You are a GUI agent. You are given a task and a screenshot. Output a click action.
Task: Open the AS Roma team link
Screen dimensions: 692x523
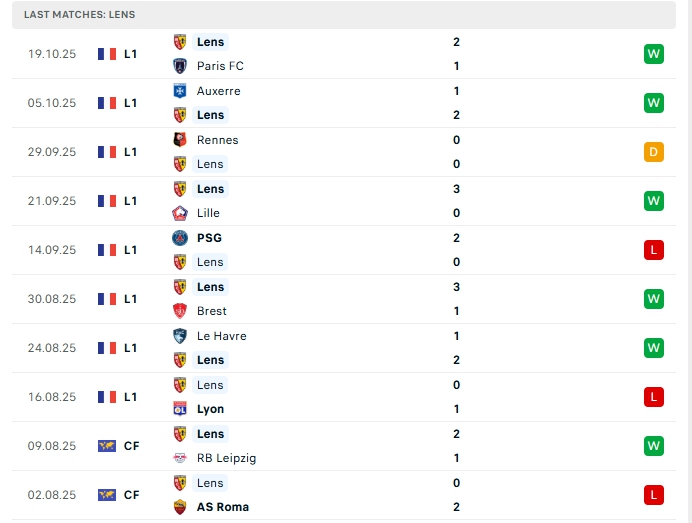pyautogui.click(x=223, y=507)
